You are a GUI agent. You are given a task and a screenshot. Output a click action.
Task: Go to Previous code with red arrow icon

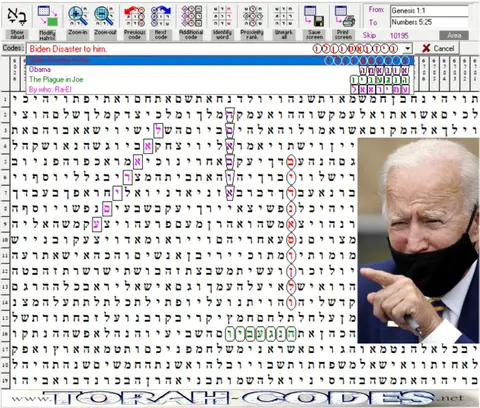(x=134, y=17)
